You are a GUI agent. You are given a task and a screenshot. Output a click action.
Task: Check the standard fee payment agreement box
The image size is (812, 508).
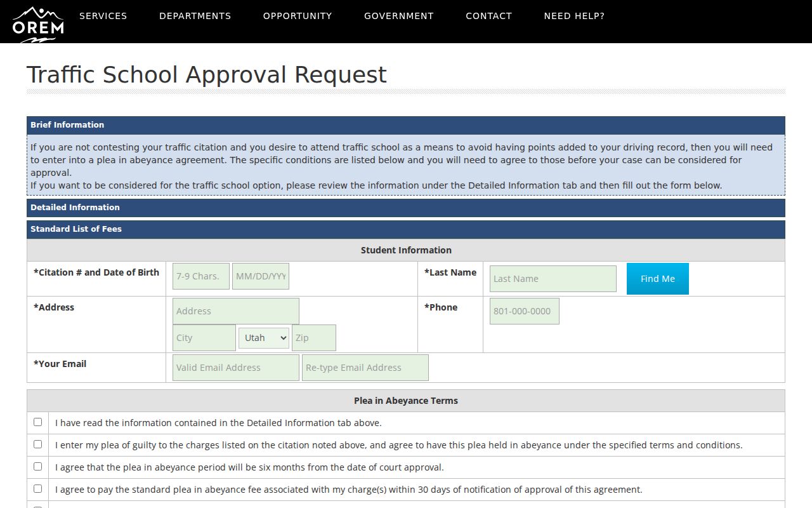[x=38, y=489]
